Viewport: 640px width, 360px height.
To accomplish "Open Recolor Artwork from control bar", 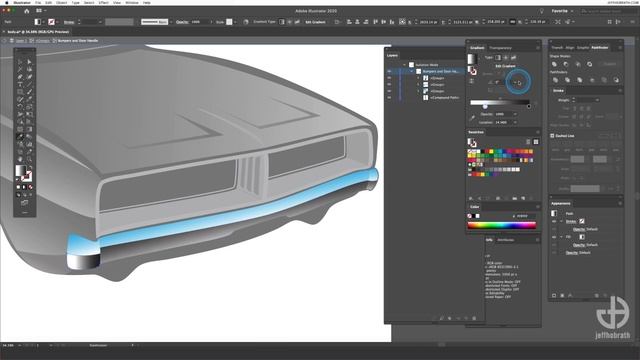I will pos(246,22).
